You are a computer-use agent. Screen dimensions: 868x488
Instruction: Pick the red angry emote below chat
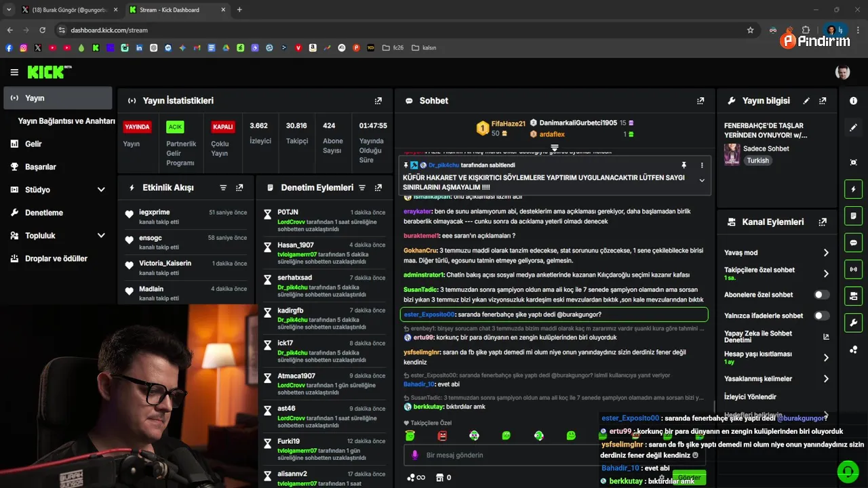tap(442, 436)
